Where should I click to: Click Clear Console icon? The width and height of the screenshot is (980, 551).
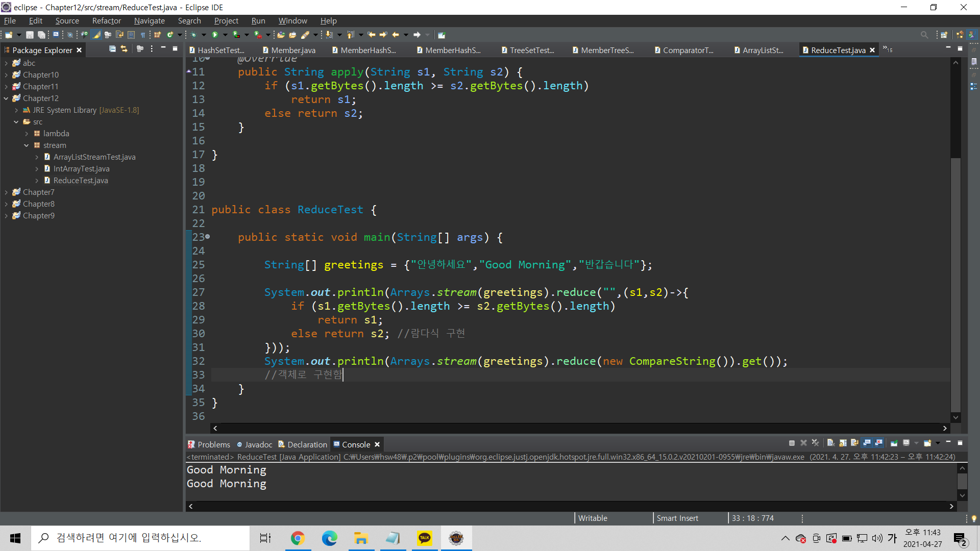(830, 443)
